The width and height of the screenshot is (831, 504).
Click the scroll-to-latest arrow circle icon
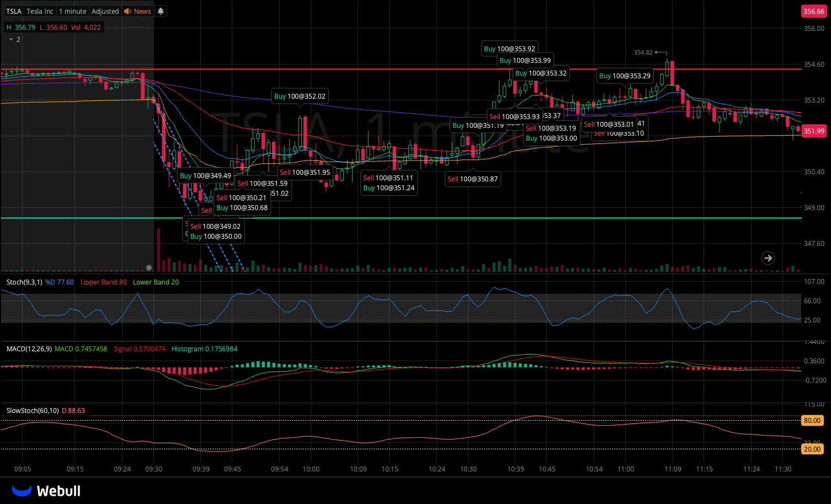coord(768,258)
